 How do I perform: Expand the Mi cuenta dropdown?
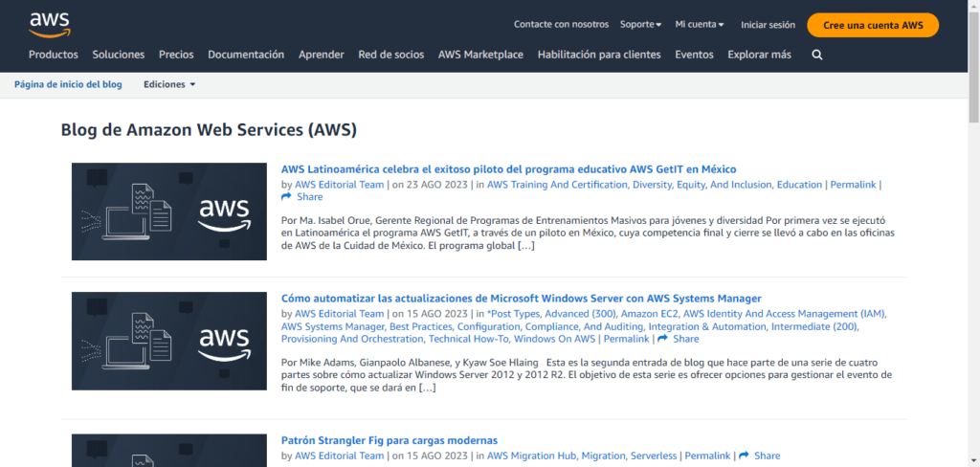pos(700,24)
